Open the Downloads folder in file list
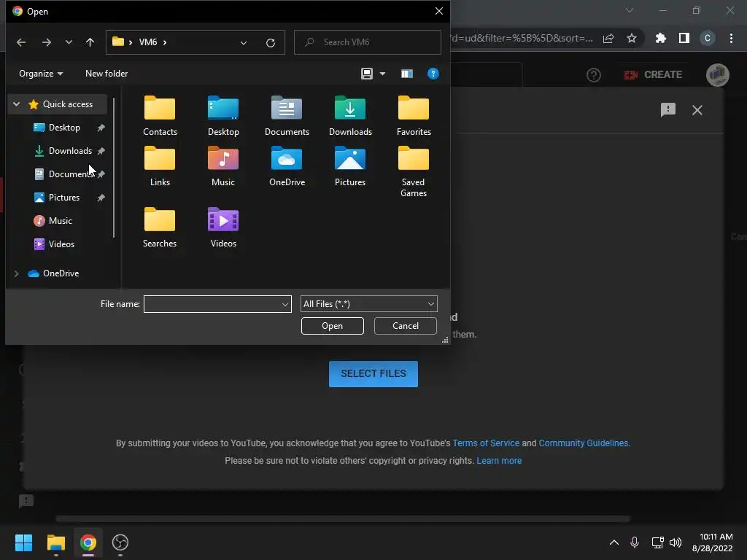Image resolution: width=747 pixels, height=560 pixels. 350,116
